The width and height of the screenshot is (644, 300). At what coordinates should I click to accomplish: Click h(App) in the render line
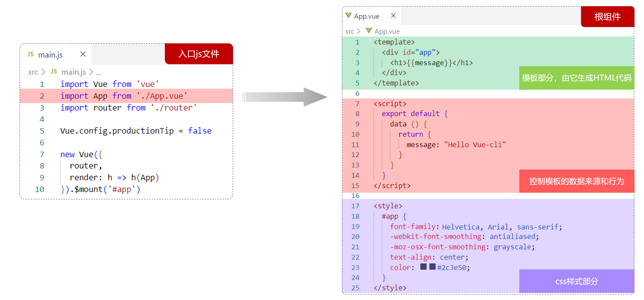145,177
